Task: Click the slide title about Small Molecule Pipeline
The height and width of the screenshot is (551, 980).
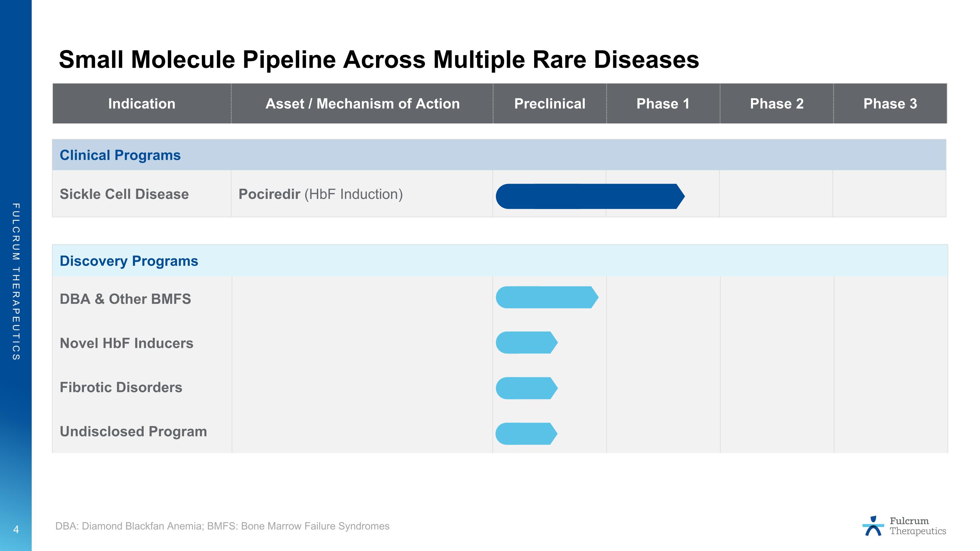Action: 379,60
